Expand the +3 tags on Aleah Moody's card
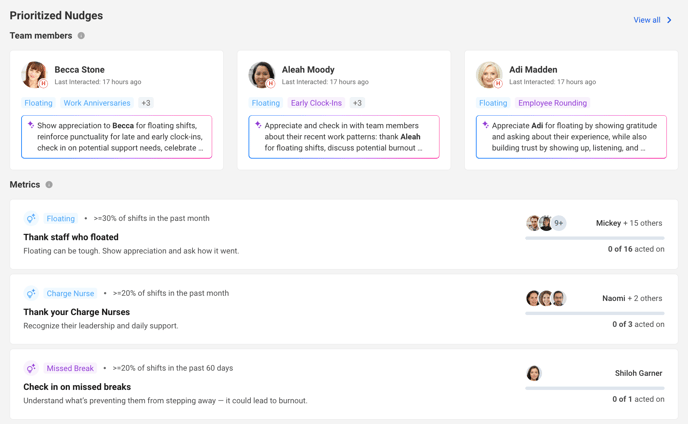 click(x=357, y=103)
